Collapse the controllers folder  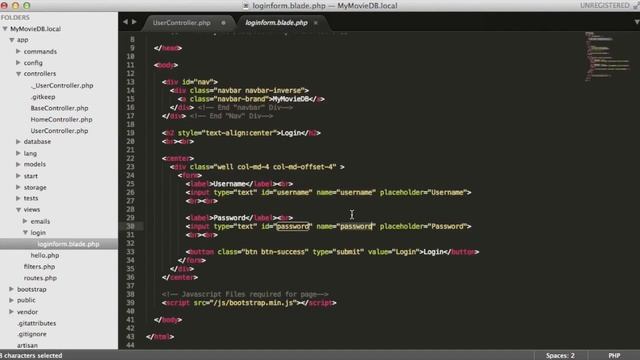tap(18, 74)
